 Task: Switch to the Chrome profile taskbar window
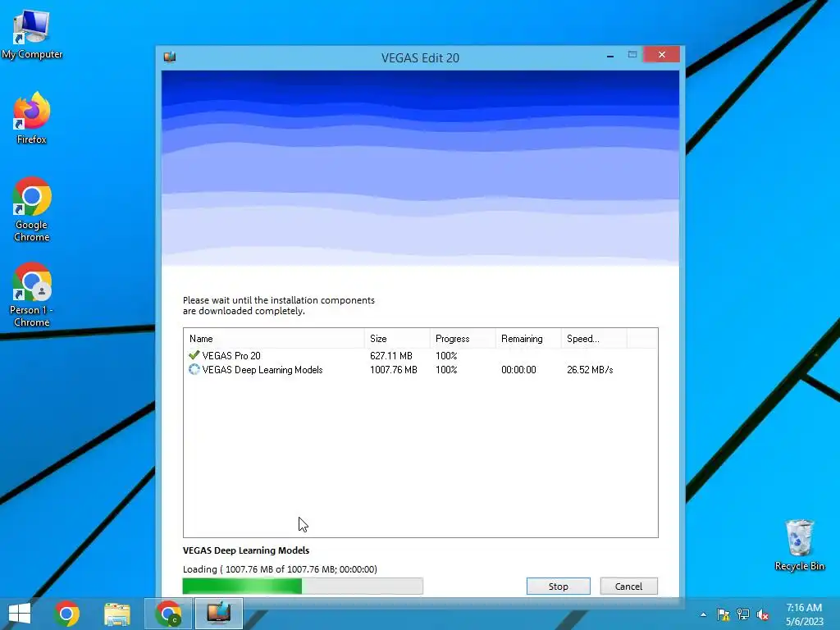tap(168, 614)
